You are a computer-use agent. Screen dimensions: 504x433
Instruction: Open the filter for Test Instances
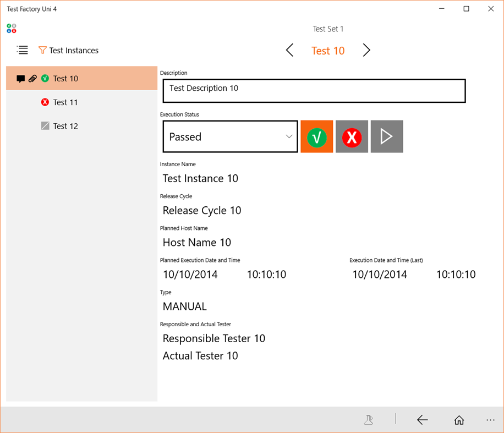(42, 50)
